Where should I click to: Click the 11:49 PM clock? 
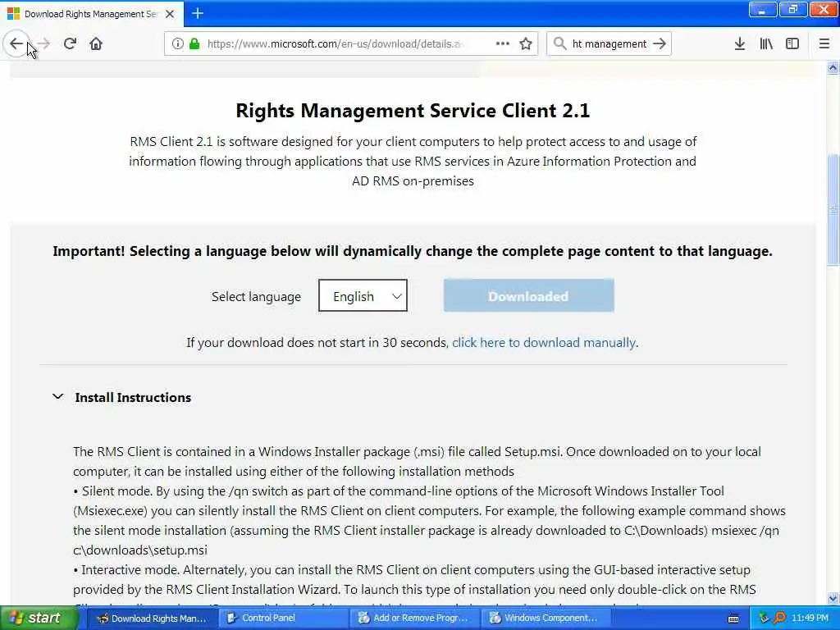coord(810,618)
